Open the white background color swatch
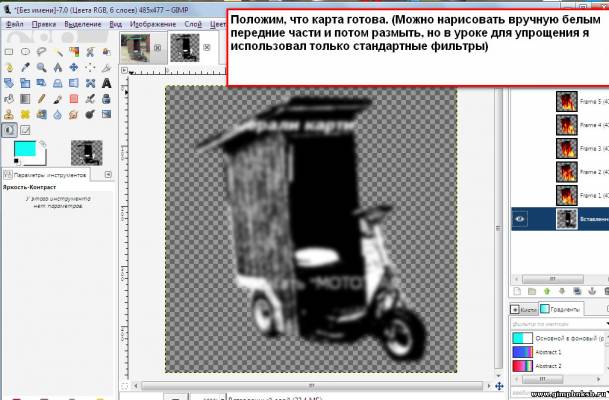This screenshot has height=400, width=609. pos(41,159)
